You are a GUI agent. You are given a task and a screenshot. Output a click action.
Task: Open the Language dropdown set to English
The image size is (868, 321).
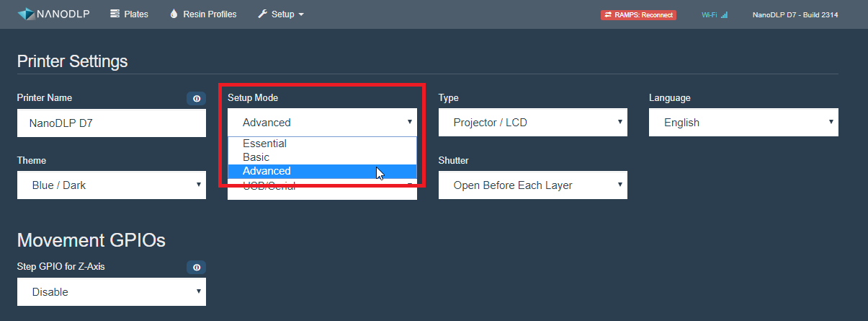(x=743, y=123)
